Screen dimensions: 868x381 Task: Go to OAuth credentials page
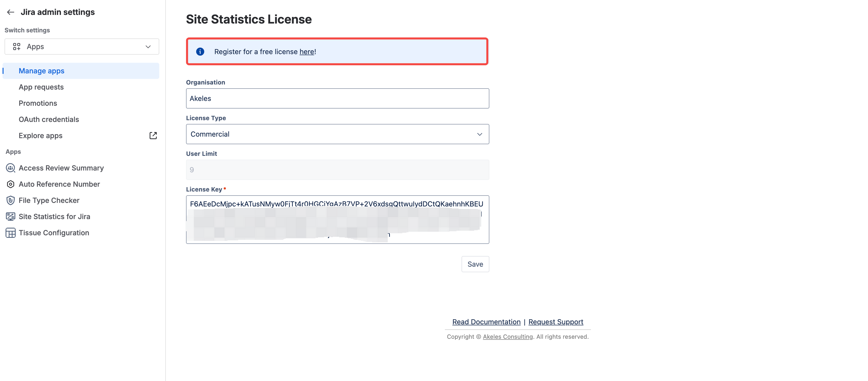click(x=49, y=119)
